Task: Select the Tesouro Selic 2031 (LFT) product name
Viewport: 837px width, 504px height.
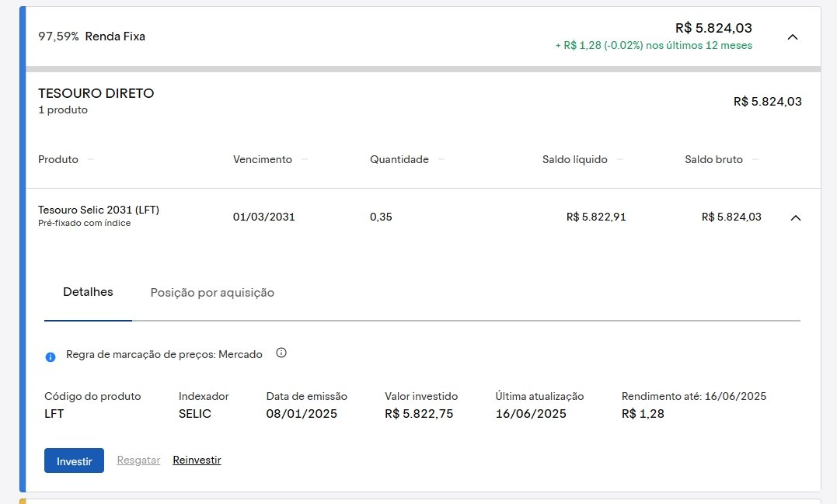Action: pyautogui.click(x=99, y=210)
